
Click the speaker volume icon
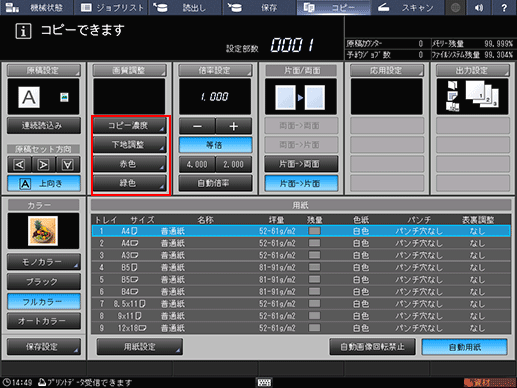479,7
